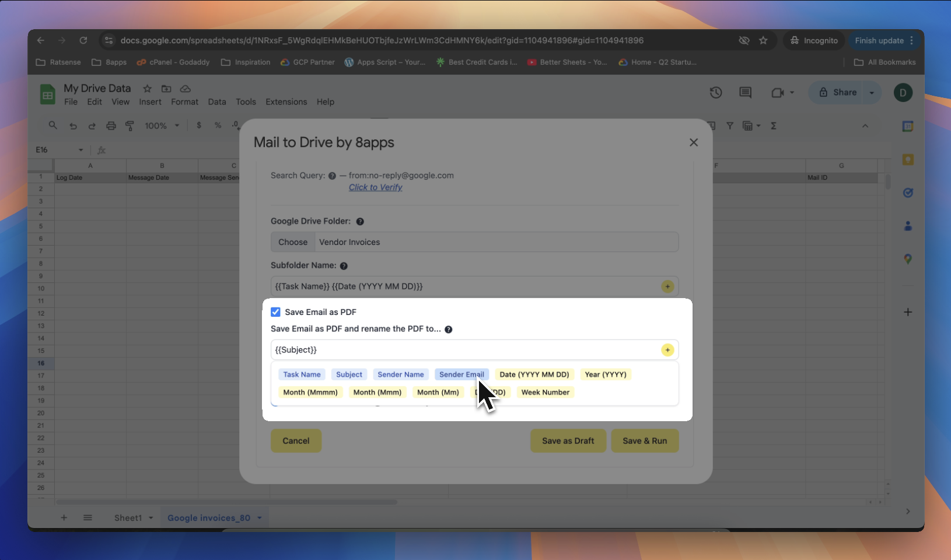Click the cloud save status icon
This screenshot has width=951, height=560.
[186, 89]
